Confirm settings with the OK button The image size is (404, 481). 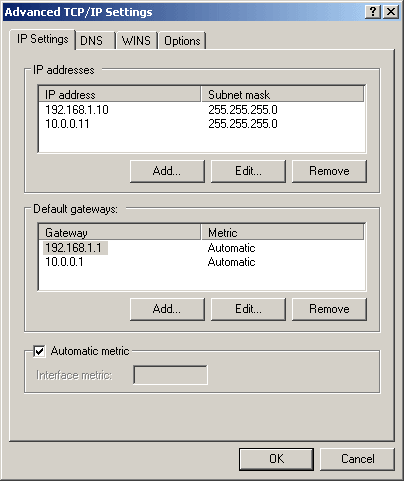point(276,459)
